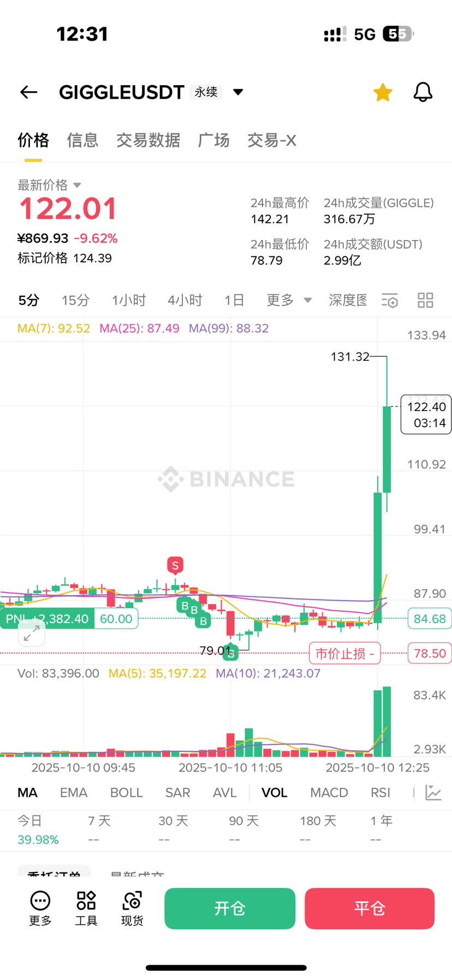Switch to the 价格 tab
The height and width of the screenshot is (980, 452).
(x=33, y=140)
